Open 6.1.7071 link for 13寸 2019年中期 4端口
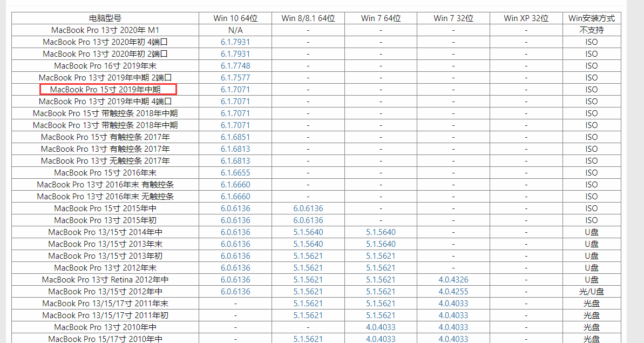 [235, 102]
